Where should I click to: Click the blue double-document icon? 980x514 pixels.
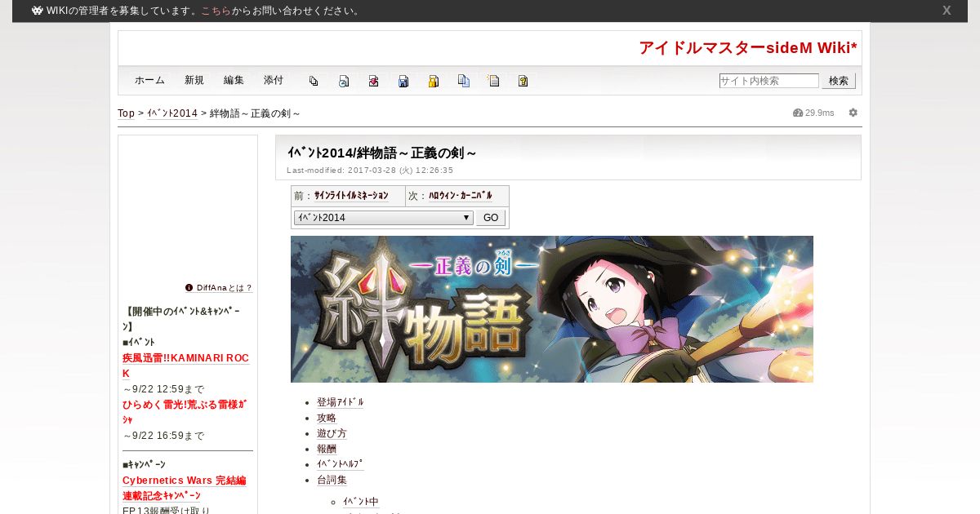coord(464,81)
